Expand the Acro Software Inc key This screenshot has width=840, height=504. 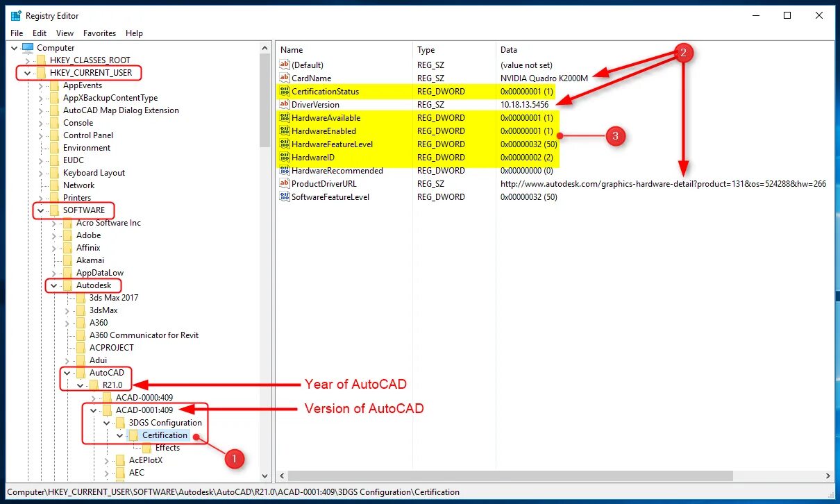[x=53, y=223]
